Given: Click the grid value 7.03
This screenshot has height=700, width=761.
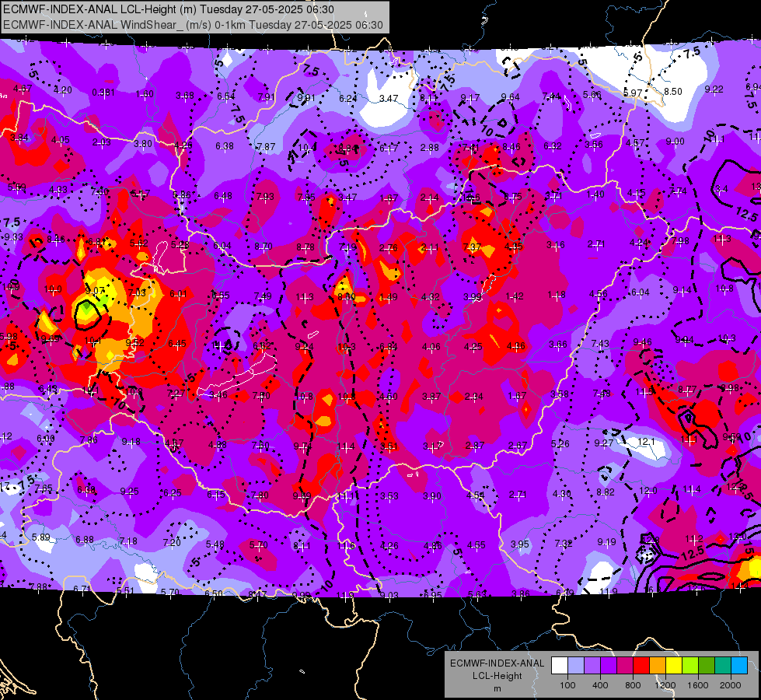Looking at the screenshot, I should point(137,292).
